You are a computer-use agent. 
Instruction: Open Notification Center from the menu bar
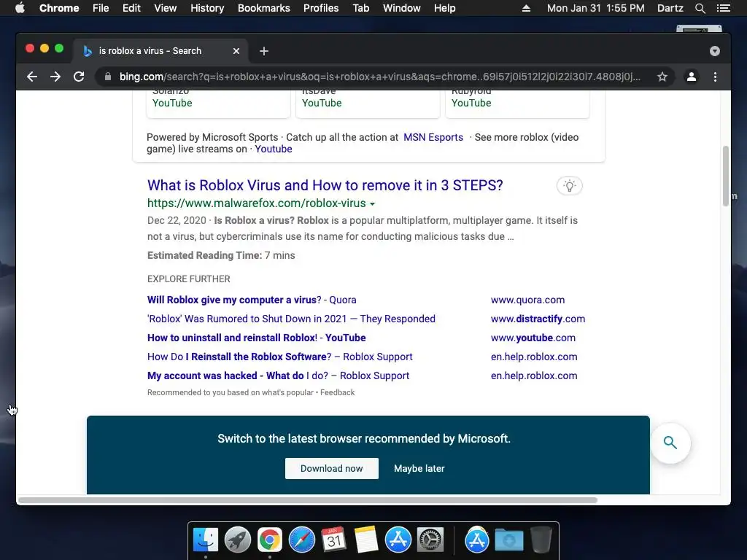click(723, 8)
